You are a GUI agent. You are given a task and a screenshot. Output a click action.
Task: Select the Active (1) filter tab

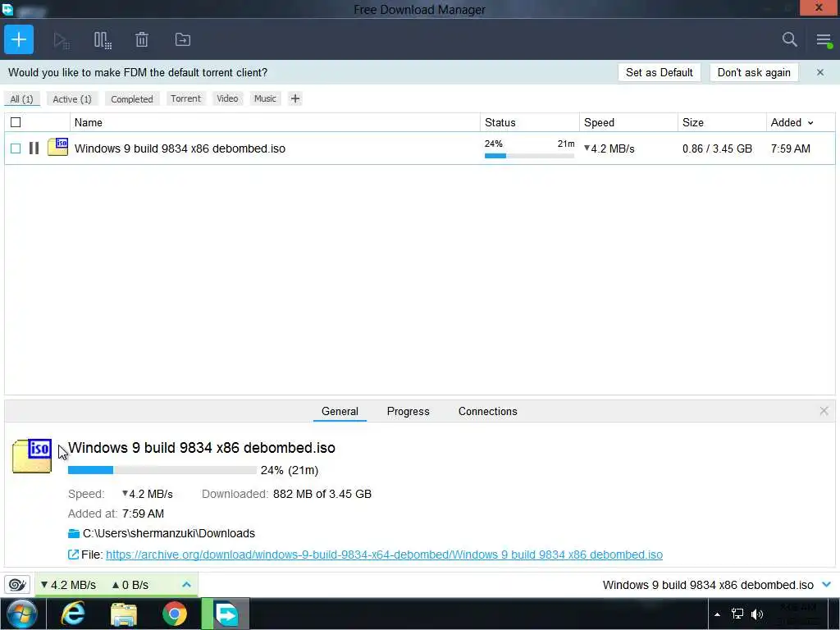[x=72, y=99]
